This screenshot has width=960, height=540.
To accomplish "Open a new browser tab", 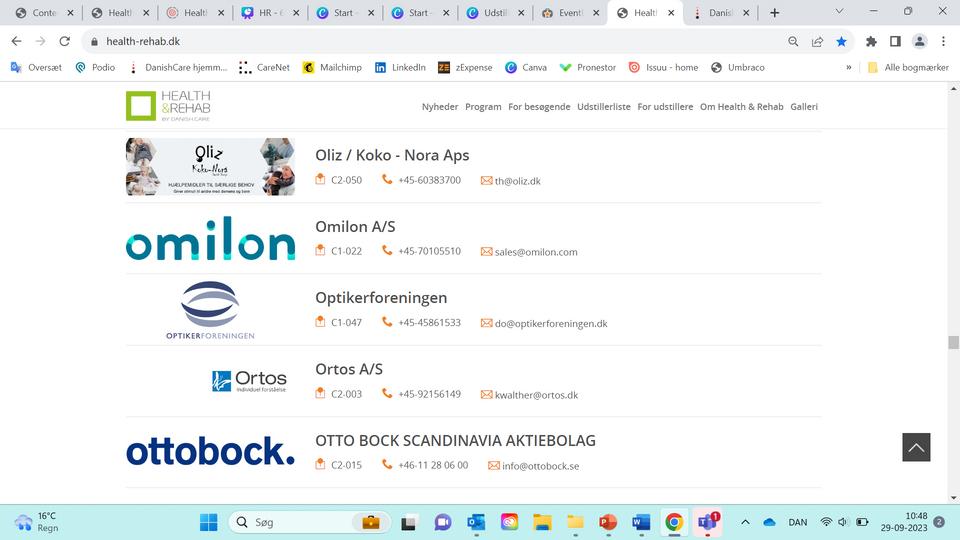I will (x=774, y=13).
